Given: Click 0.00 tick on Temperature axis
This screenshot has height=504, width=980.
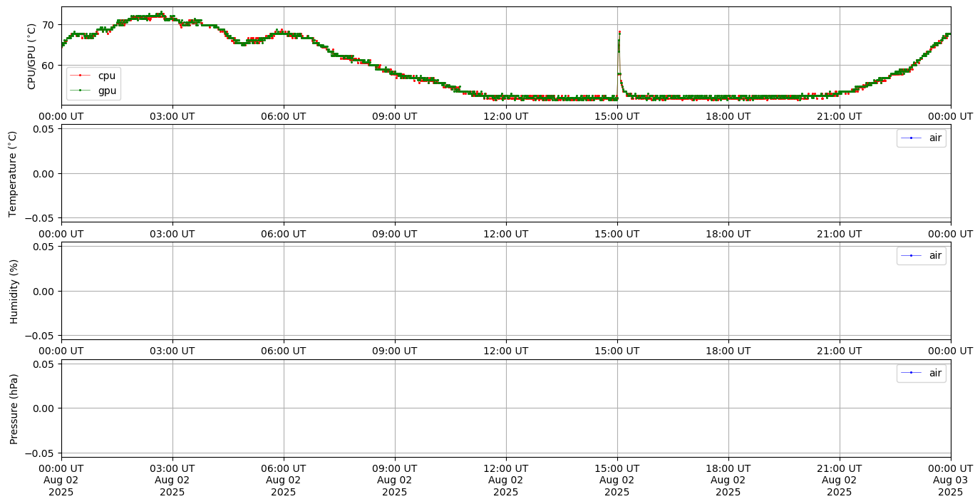Looking at the screenshot, I should coord(45,173).
